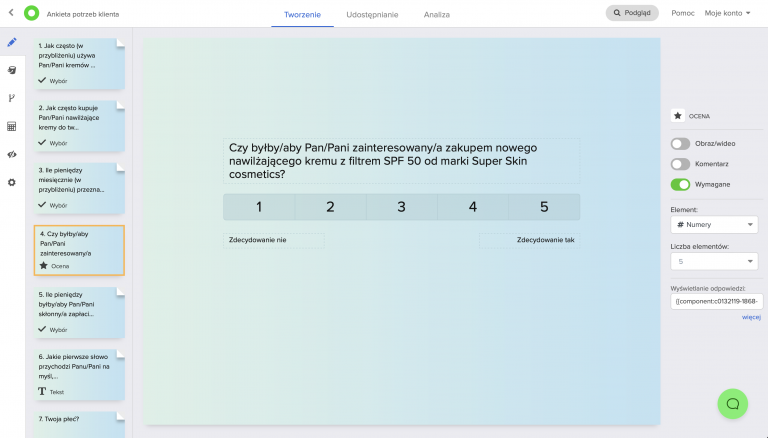Click the back arrow icon
This screenshot has width=768, height=438.
point(12,14)
